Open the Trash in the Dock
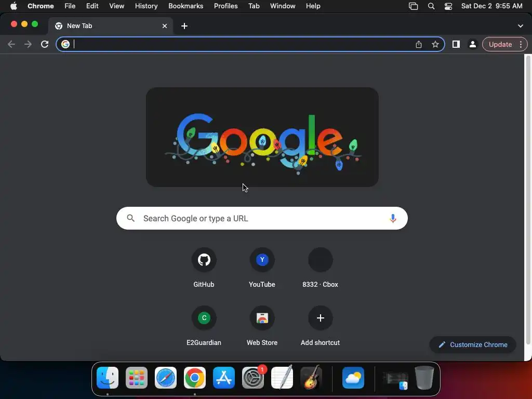The width and height of the screenshot is (532, 399). click(x=424, y=378)
